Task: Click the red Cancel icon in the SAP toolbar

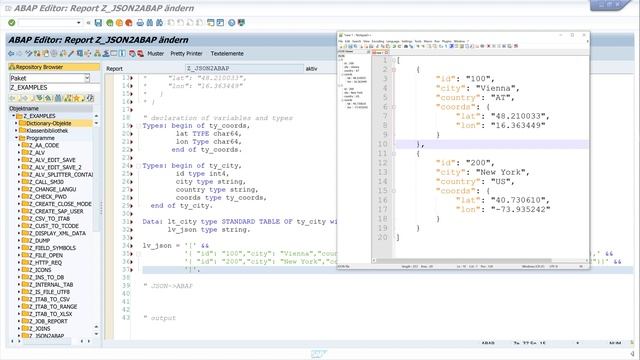Action: [129, 23]
